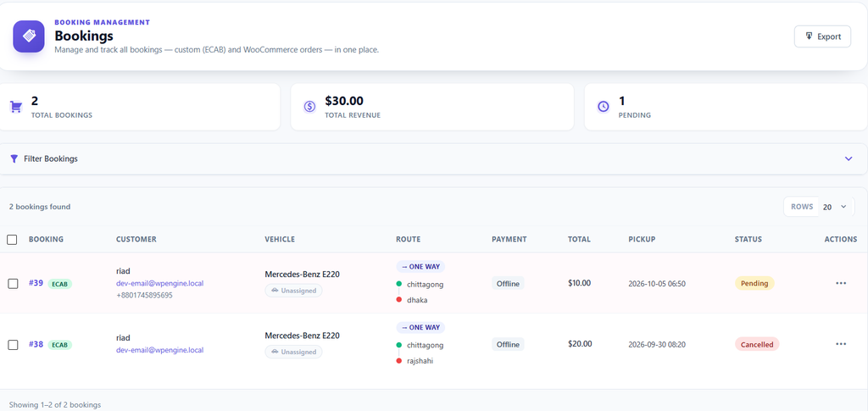Click pickup time 2026-10-05 06:50
Image resolution: width=868 pixels, height=411 pixels.
[657, 283]
